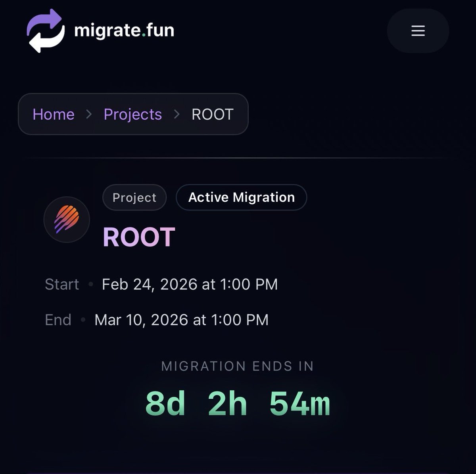The width and height of the screenshot is (476, 474).
Task: Click the migrate.fun arrows logo
Action: point(46,31)
